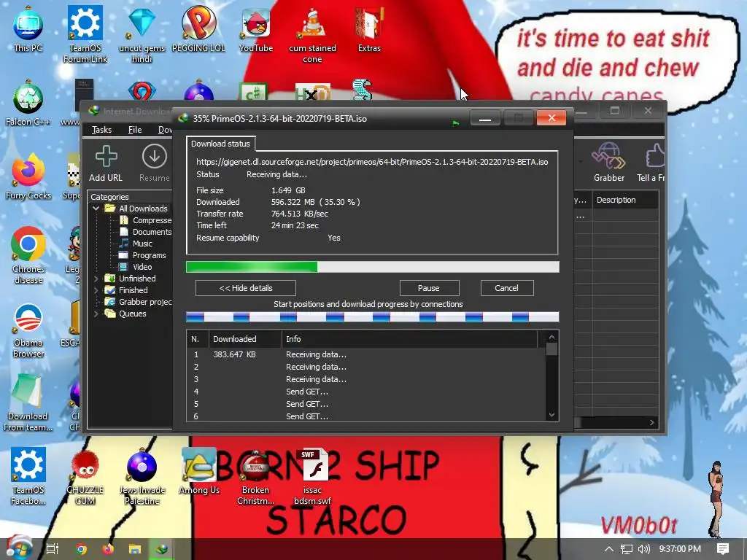Pause the PrimeOS download
The height and width of the screenshot is (560, 747).
(x=429, y=288)
